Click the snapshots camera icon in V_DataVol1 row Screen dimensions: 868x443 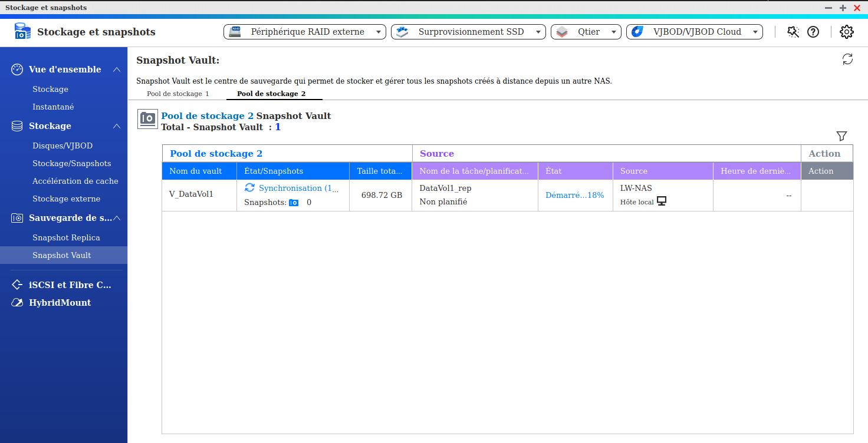point(294,203)
